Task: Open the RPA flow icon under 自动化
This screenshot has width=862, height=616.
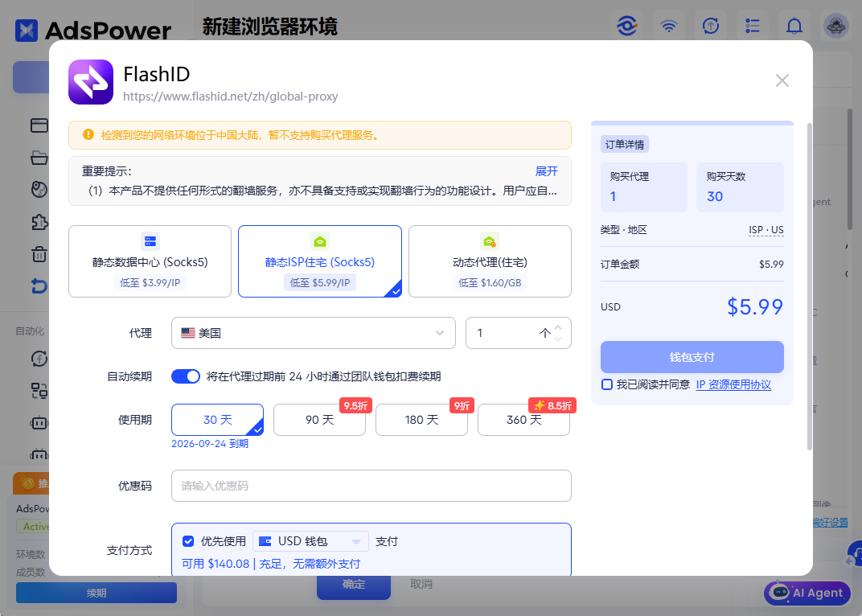Action: tap(39, 391)
